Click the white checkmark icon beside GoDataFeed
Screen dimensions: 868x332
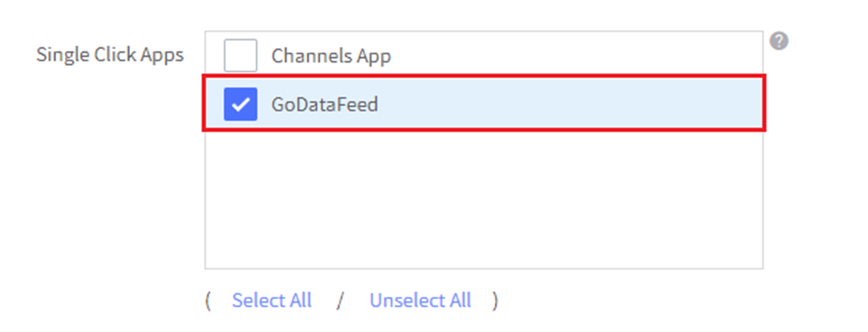(240, 104)
